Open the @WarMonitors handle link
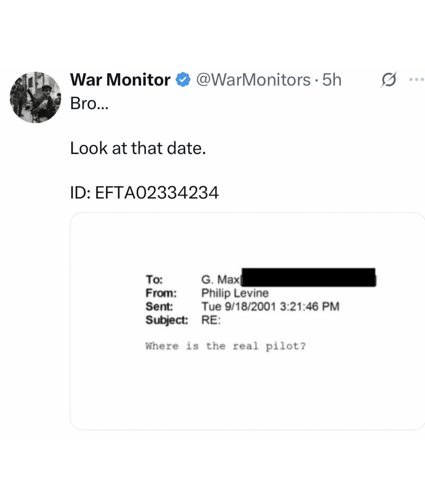The width and height of the screenshot is (425, 504). point(253,80)
